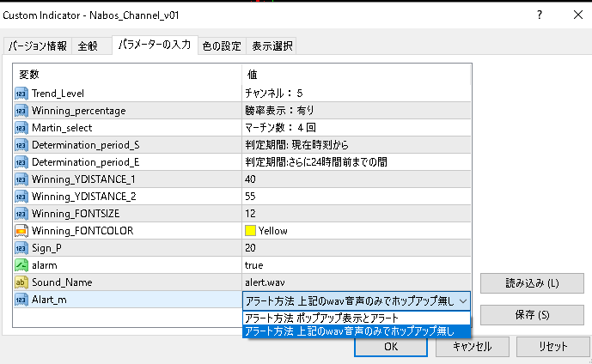Edit the Winning_FONTSIZE value 12
This screenshot has width=592, height=364.
click(x=356, y=214)
